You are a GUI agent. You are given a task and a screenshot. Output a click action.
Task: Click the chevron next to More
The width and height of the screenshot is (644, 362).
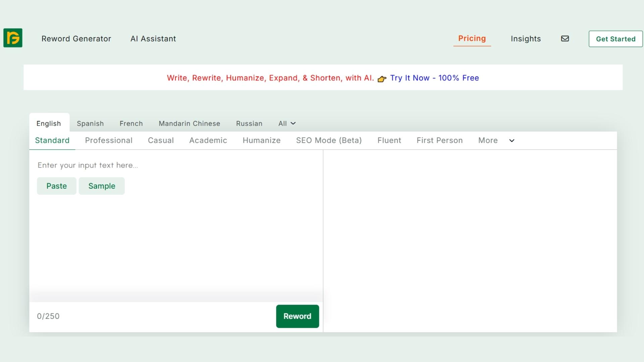[512, 141]
